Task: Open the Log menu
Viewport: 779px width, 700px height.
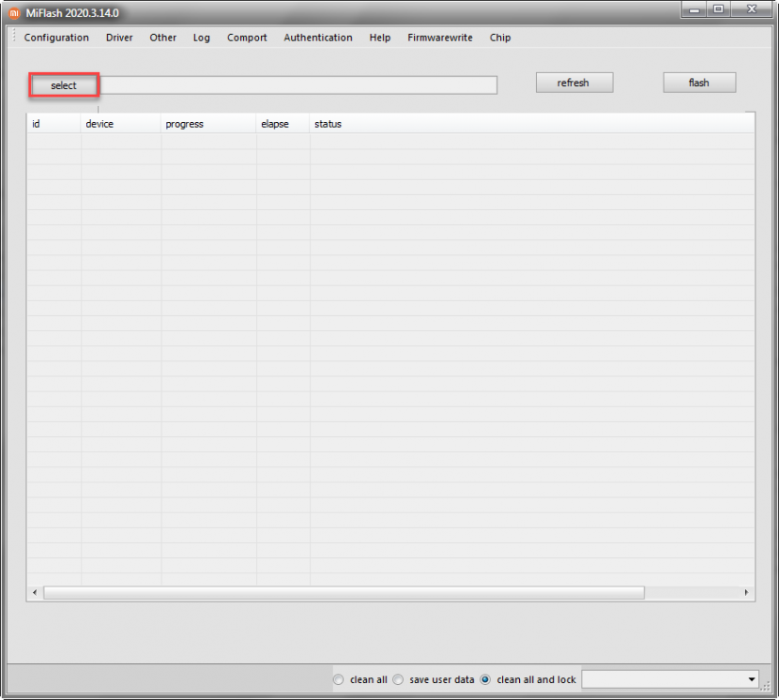Action: click(x=202, y=38)
